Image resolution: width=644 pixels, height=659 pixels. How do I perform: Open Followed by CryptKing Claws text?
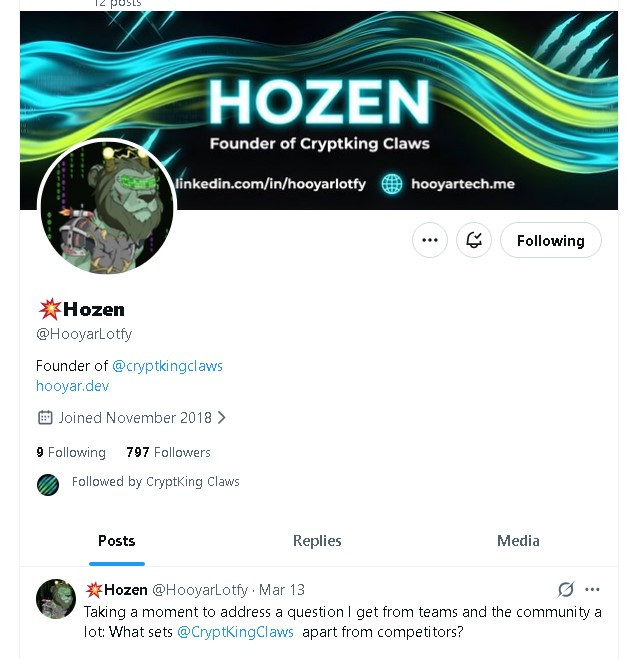[156, 482]
